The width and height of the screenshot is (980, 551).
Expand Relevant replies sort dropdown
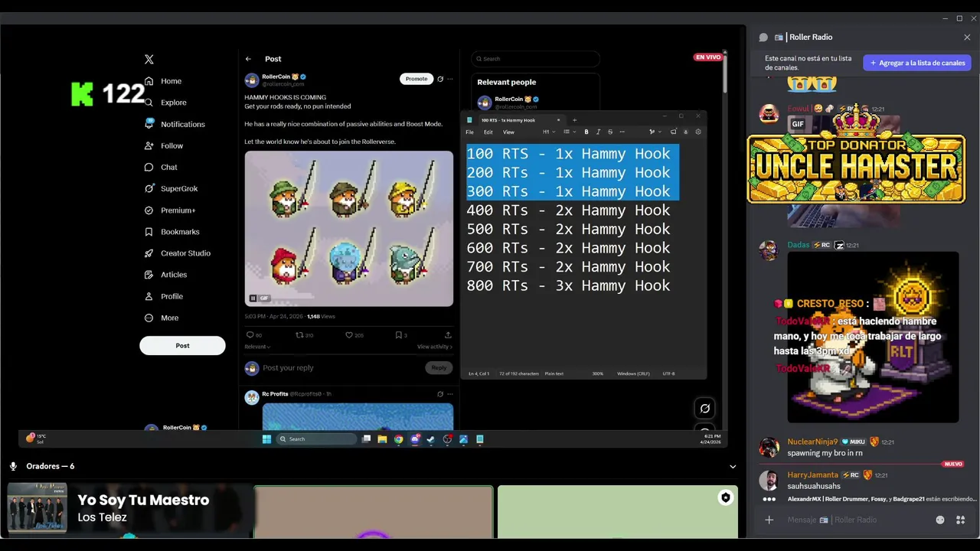point(257,347)
